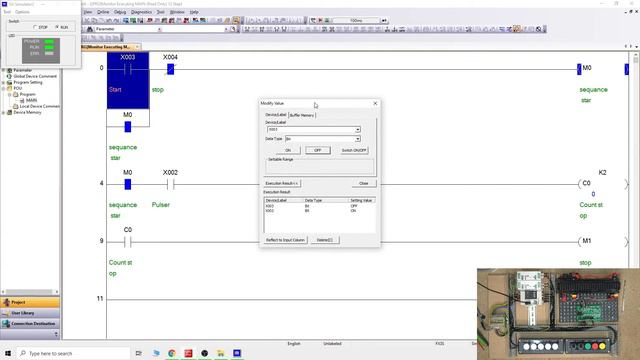Viewport: 640px width, 360px height.
Task: Click the zoom magnifier icon ending the ladder toolbar
Action: (x=539, y=29)
